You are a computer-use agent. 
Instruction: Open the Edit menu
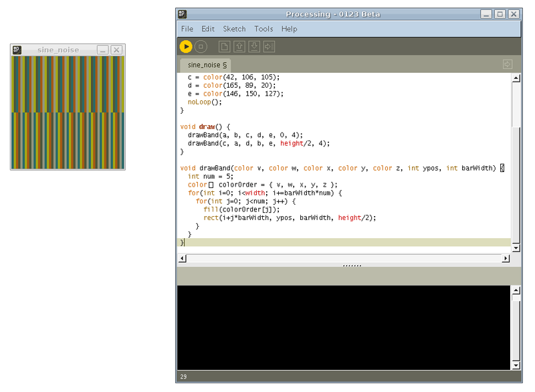(x=207, y=29)
